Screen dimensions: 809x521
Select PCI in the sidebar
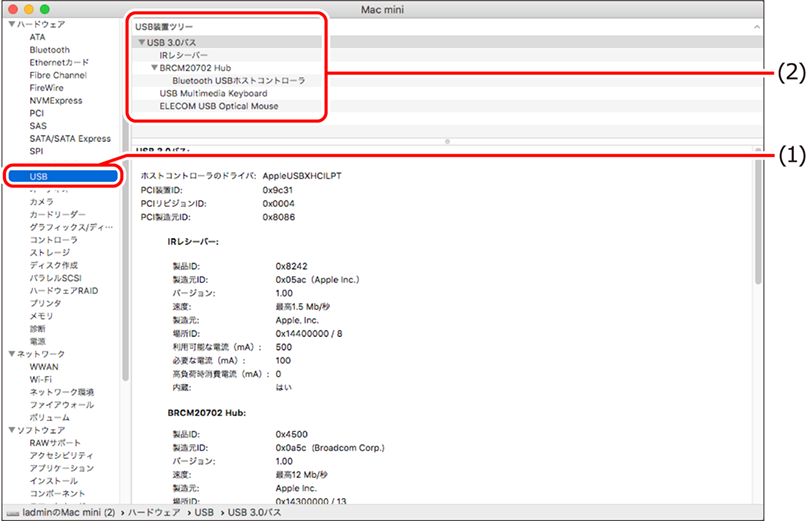[37, 113]
